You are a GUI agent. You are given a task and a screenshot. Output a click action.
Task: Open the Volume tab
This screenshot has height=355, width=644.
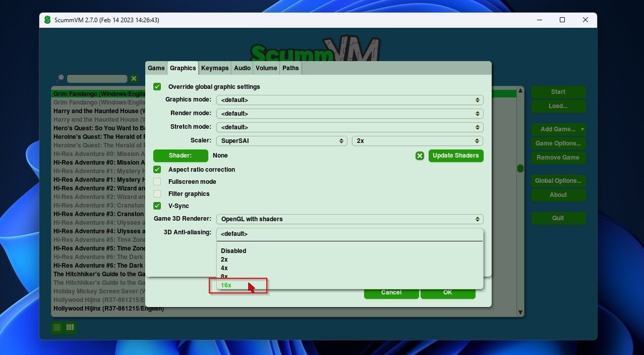[266, 68]
